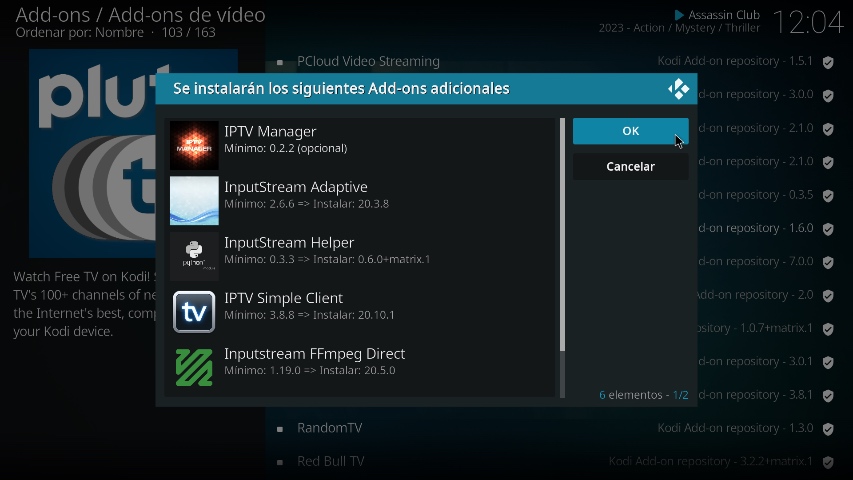853x480 pixels.
Task: Click the verified shield on RandomTV row
Action: tap(828, 429)
